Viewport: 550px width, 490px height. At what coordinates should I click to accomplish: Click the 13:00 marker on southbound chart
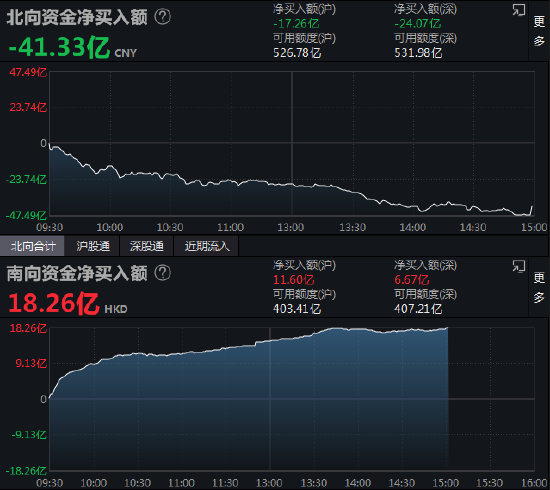pyautogui.click(x=269, y=483)
